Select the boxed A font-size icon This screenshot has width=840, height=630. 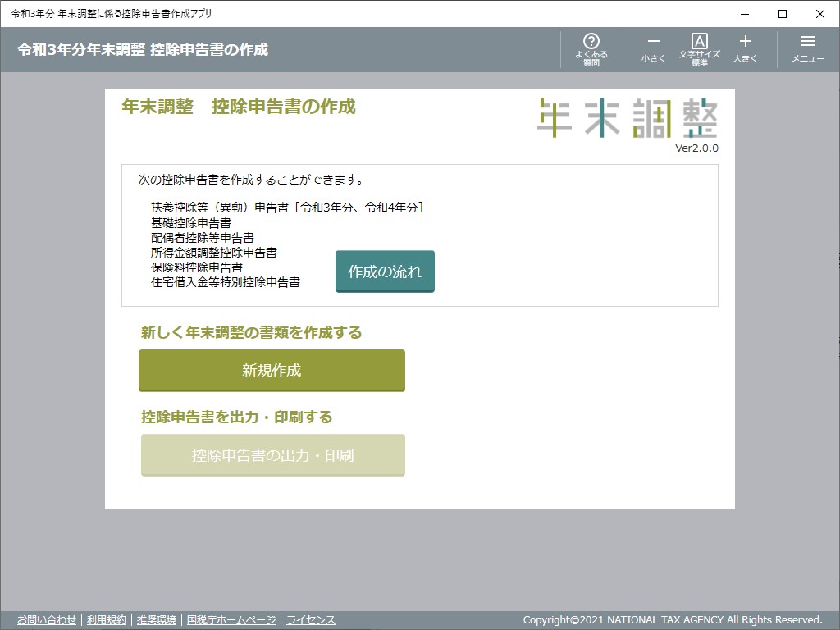coord(699,39)
